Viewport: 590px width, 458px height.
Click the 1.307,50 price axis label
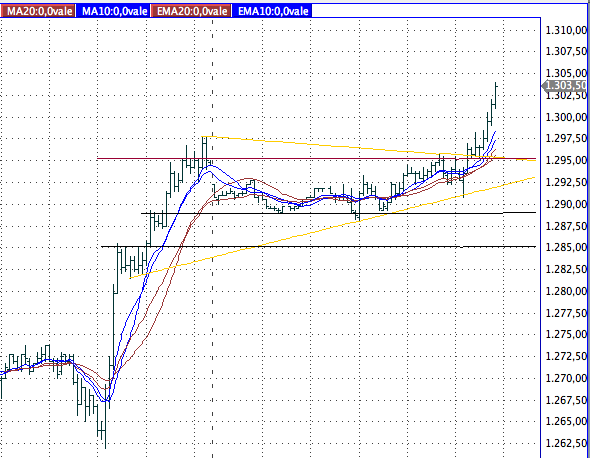(x=566, y=51)
